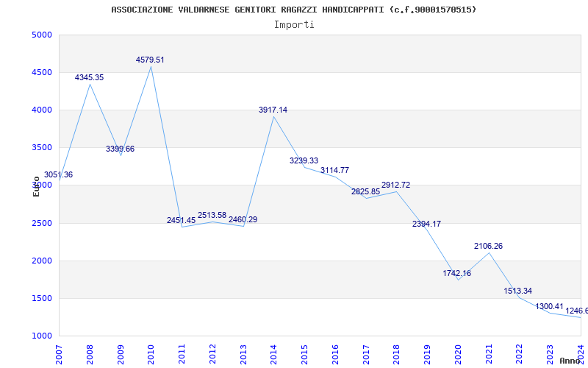Click the 2023 x-axis year label

[550, 355]
